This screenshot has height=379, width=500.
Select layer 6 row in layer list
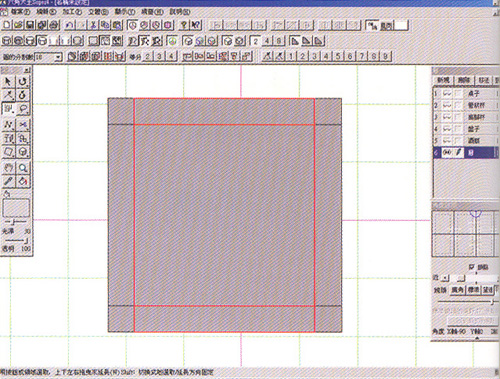466,152
